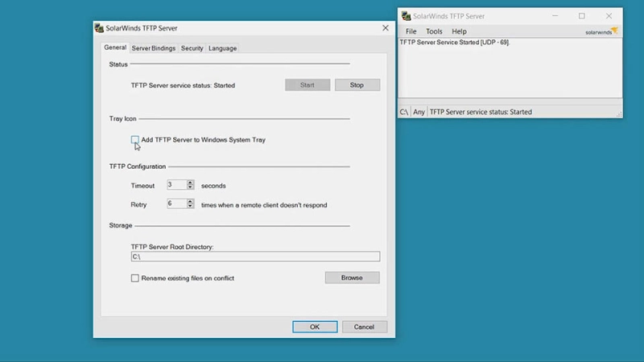644x362 pixels.
Task: Click 'TFTP Server service status: Started' in dialog
Action: click(x=183, y=85)
